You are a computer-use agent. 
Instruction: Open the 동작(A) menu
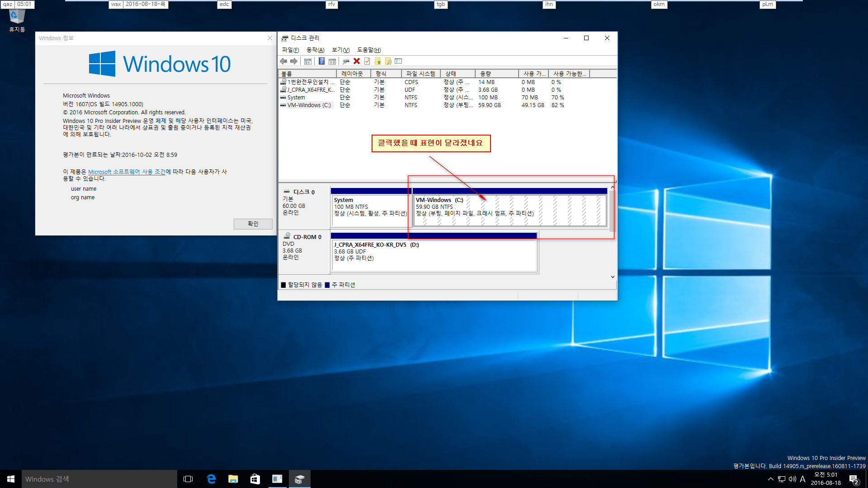(x=315, y=50)
